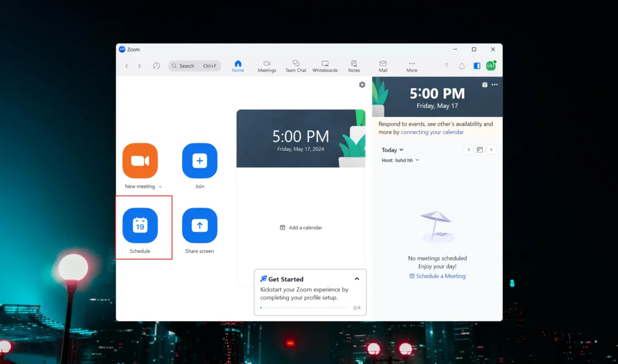Switch to the Team Chat tab
Screen dimensions: 618x364
pyautogui.click(x=296, y=66)
